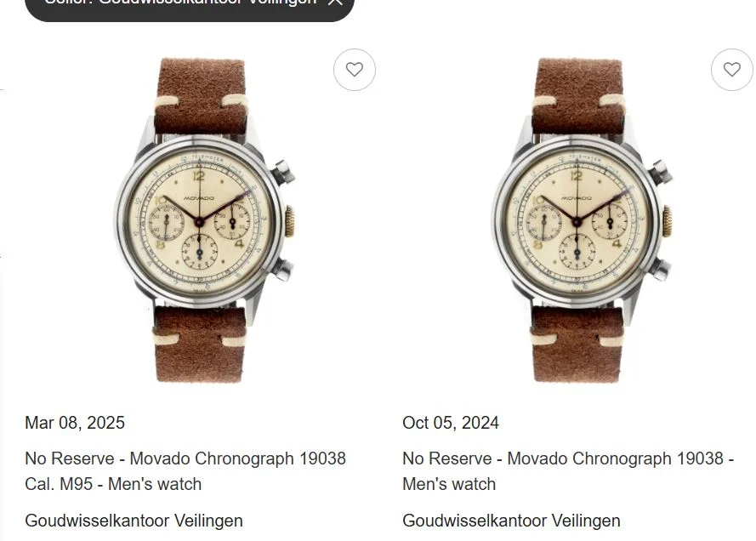Click upper suede strap of Mar 08 watch
This screenshot has height=541, width=756.
tap(200, 95)
